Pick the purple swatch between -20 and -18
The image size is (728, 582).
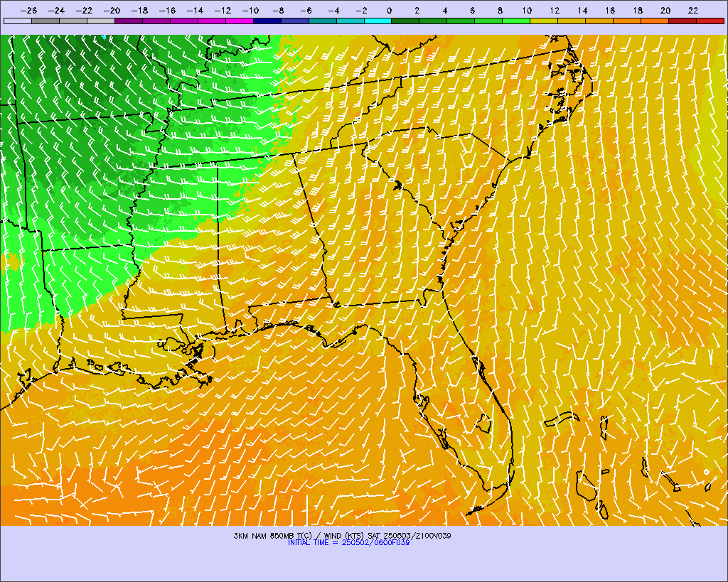[x=129, y=21]
